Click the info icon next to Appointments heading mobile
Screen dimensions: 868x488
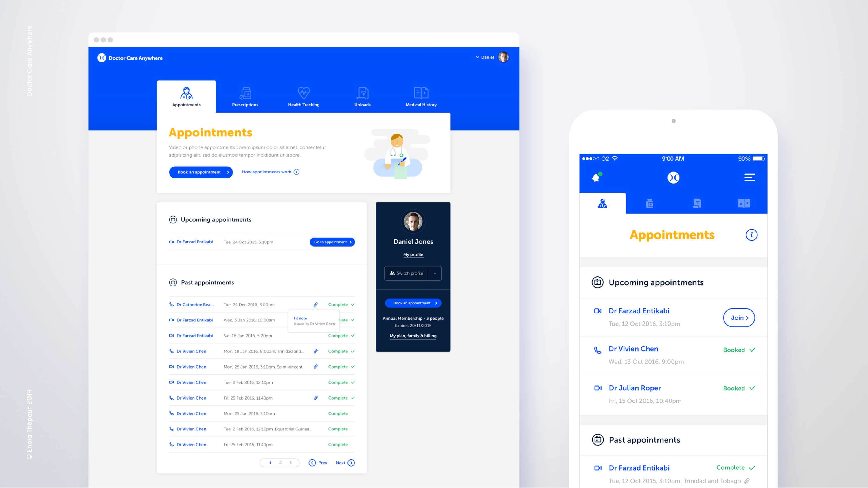[x=752, y=235]
